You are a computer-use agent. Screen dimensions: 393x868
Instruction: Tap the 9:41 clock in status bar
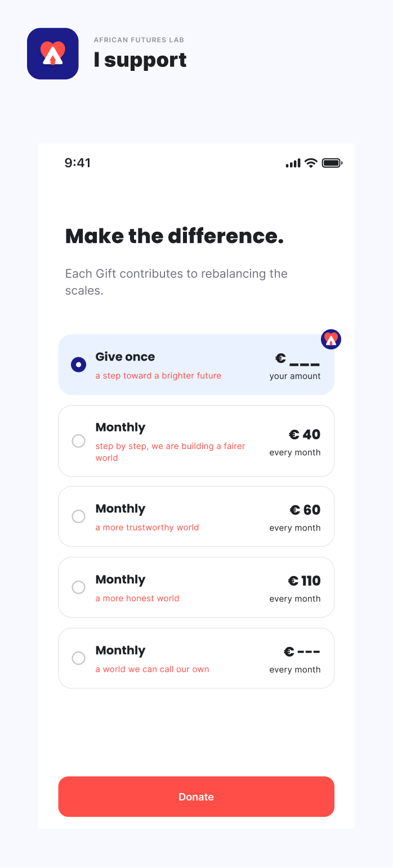click(x=78, y=163)
